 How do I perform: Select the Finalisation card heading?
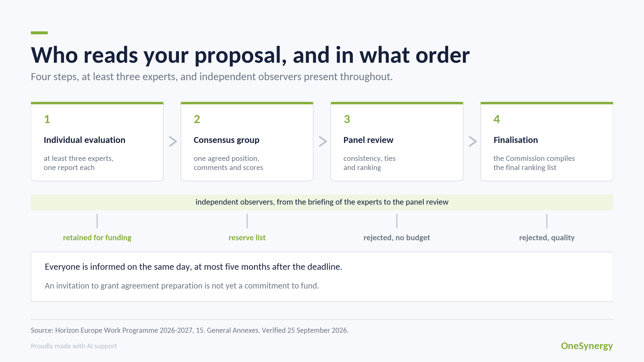(x=516, y=140)
